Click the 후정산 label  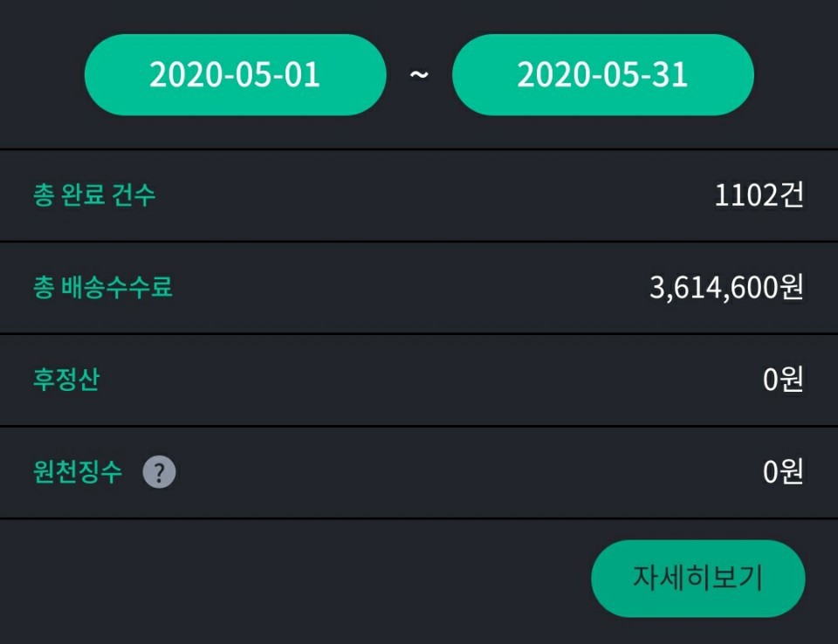click(66, 380)
